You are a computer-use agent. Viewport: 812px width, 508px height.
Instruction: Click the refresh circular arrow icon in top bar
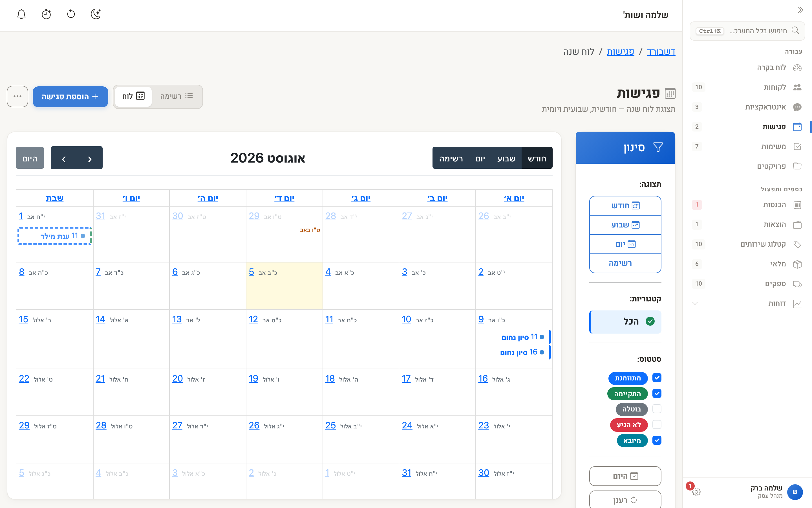pyautogui.click(x=71, y=14)
